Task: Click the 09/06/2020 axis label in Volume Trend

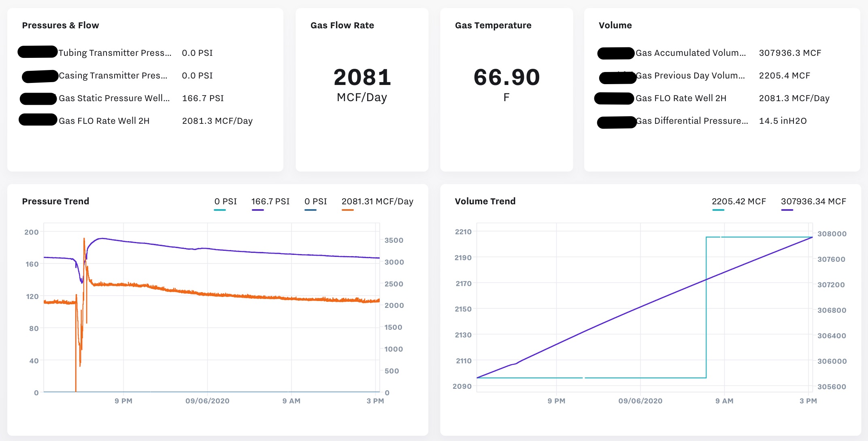Action: point(640,401)
